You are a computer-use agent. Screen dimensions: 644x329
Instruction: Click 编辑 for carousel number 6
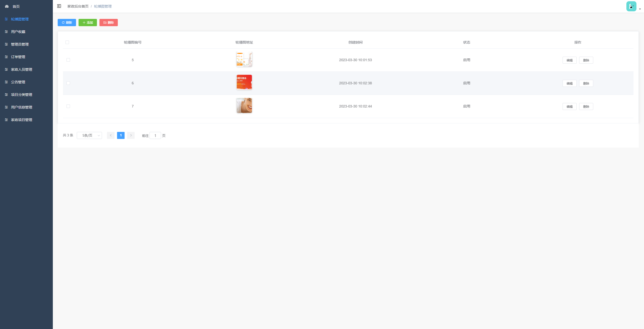click(x=569, y=83)
